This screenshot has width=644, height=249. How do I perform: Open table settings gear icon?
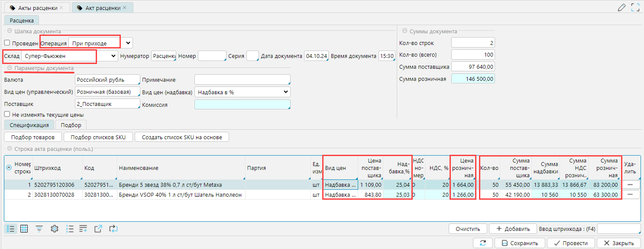point(54,229)
